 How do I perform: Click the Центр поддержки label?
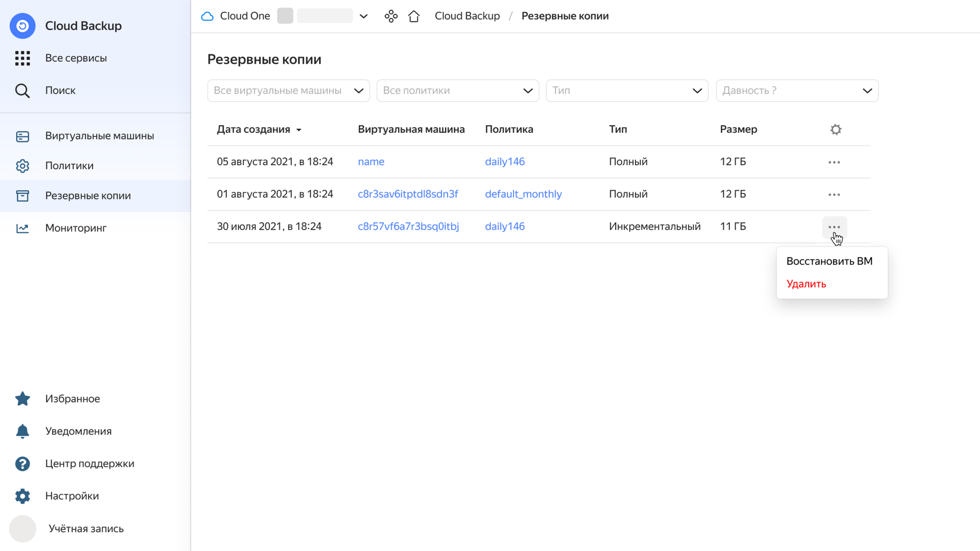[90, 464]
